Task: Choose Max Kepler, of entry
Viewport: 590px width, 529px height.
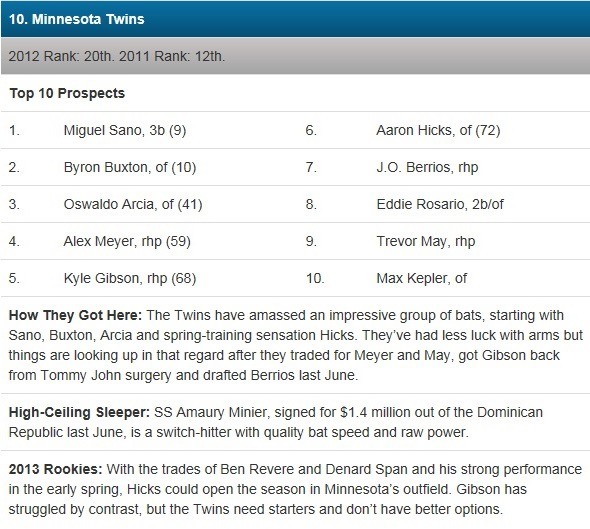Action: [421, 278]
